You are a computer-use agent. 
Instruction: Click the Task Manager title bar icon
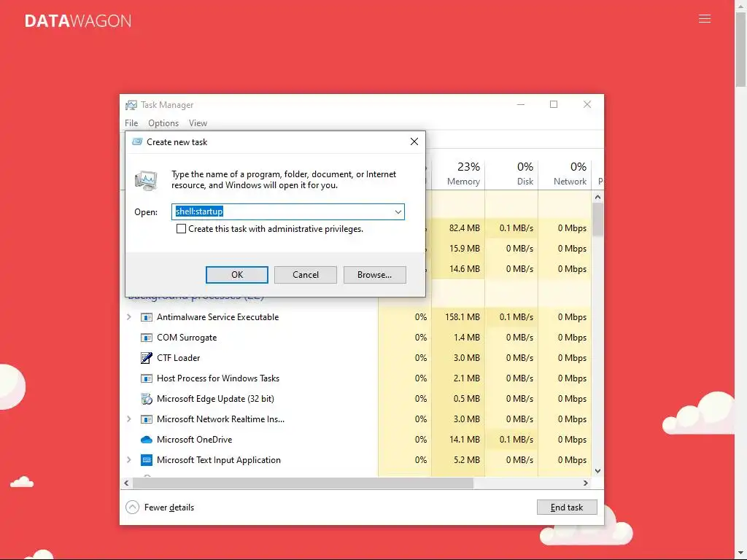click(131, 105)
